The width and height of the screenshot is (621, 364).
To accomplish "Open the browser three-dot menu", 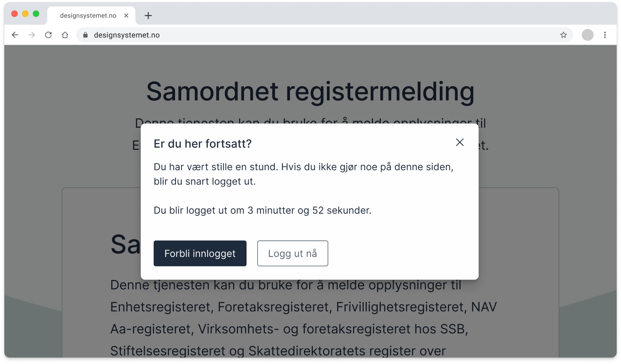I will 605,35.
